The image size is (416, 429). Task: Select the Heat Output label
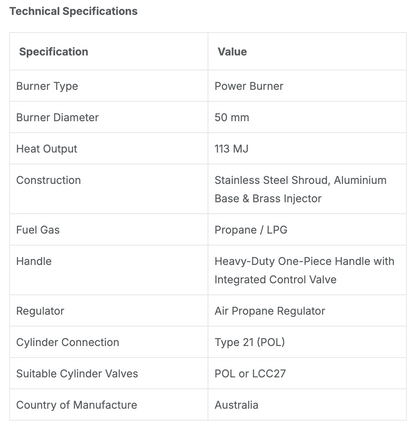click(x=47, y=149)
